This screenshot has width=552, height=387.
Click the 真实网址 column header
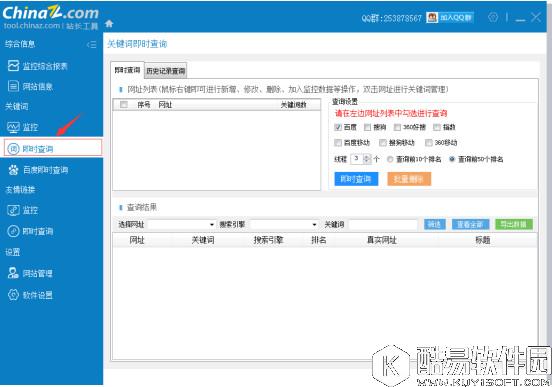click(382, 240)
